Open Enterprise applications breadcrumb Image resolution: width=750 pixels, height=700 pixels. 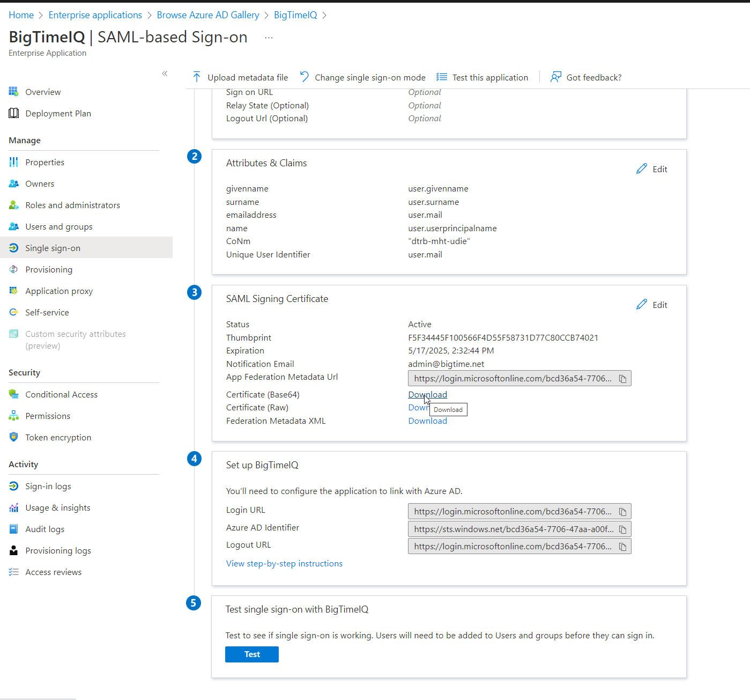click(95, 15)
